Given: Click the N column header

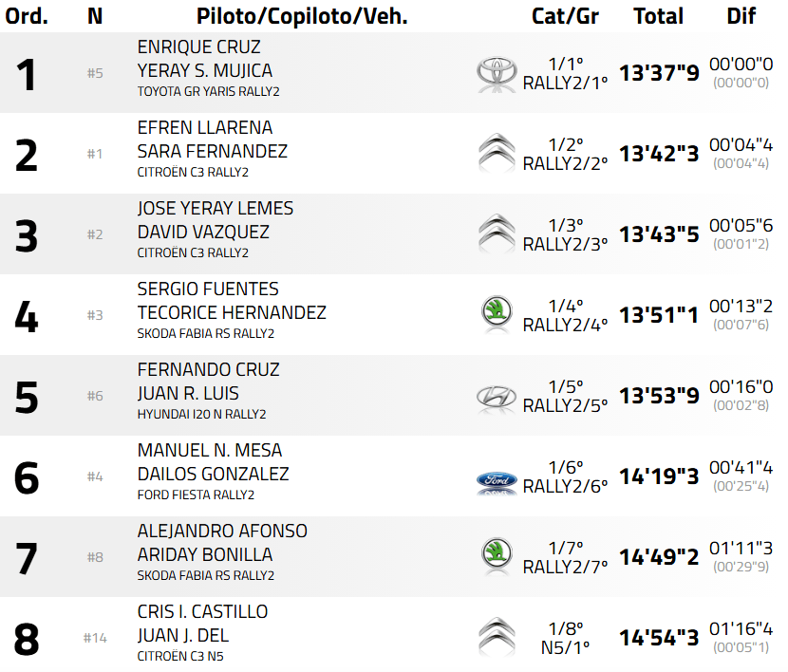Looking at the screenshot, I should [95, 16].
